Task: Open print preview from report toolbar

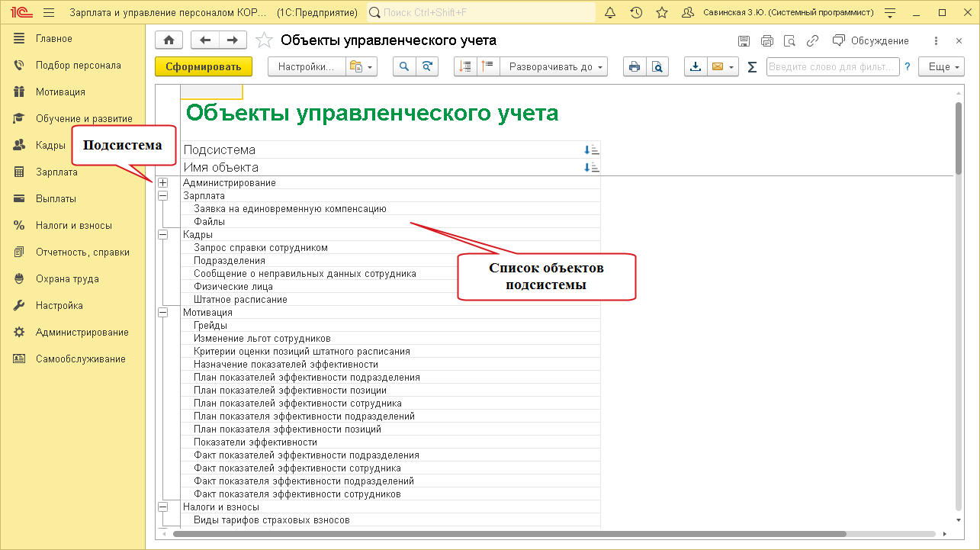Action: (657, 67)
